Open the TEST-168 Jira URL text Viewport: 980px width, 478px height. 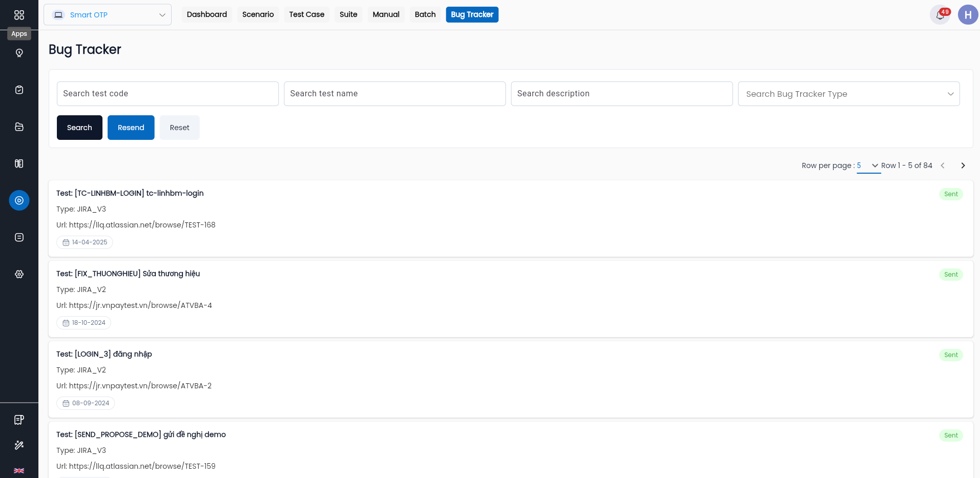coord(142,225)
